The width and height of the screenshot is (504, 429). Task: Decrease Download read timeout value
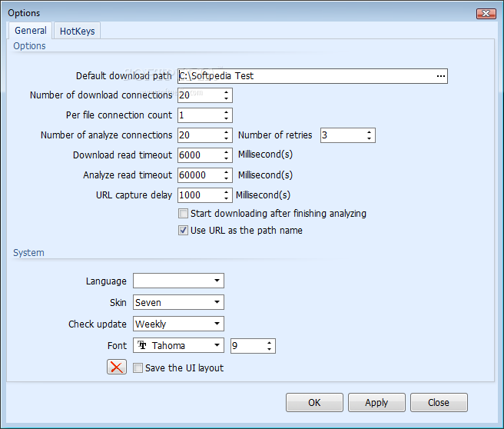tap(227, 158)
